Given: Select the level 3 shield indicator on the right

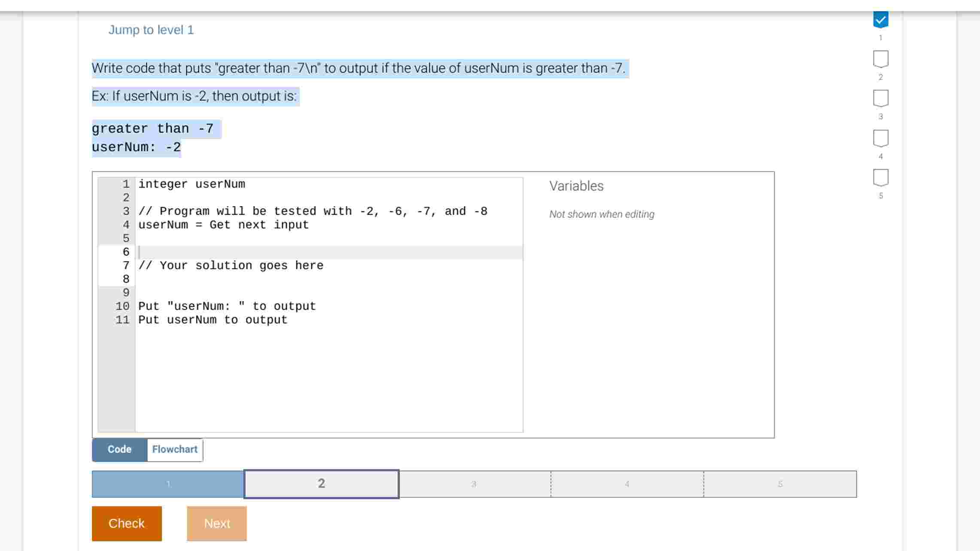Looking at the screenshot, I should point(881,98).
